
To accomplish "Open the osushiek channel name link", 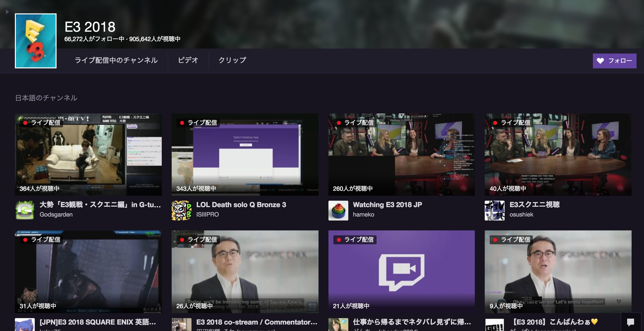I will tap(521, 214).
